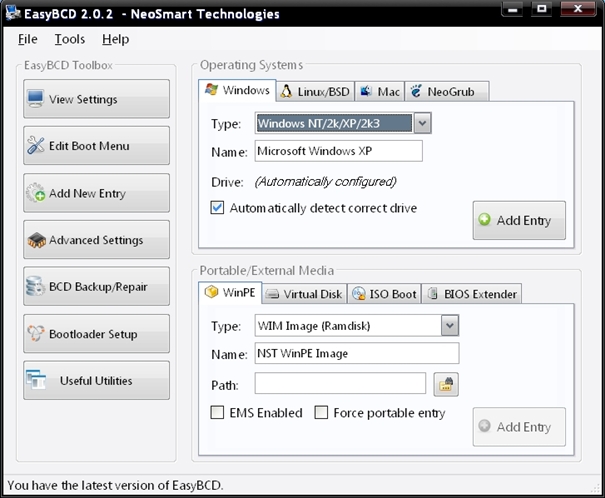Open View Settings
Viewport: 605px width, 498px height.
point(96,99)
